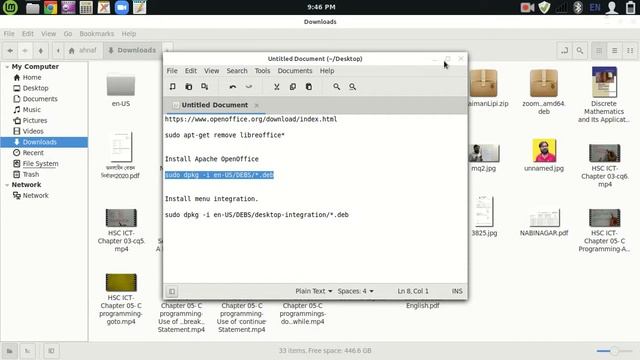Click the ahnaf home path button

[83, 50]
